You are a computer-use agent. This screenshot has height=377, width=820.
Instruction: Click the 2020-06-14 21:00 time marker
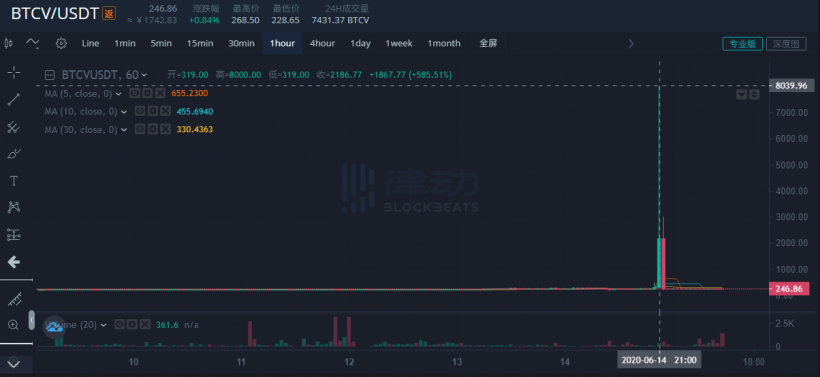[x=659, y=361]
